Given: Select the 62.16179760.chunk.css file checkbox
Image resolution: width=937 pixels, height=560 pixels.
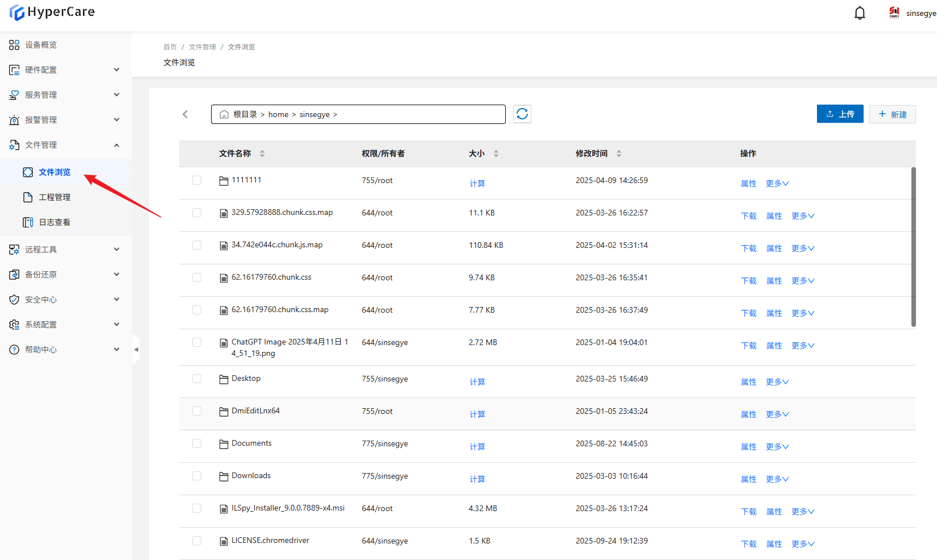Looking at the screenshot, I should pos(197,277).
